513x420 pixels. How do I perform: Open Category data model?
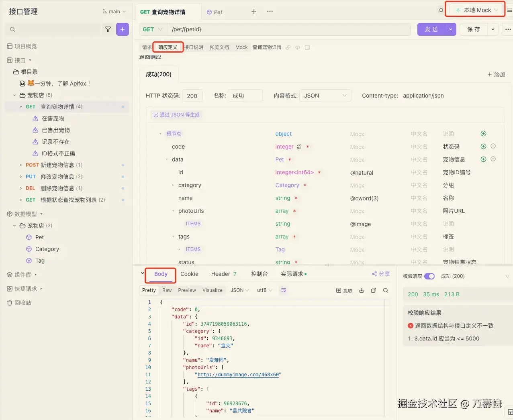coord(47,249)
